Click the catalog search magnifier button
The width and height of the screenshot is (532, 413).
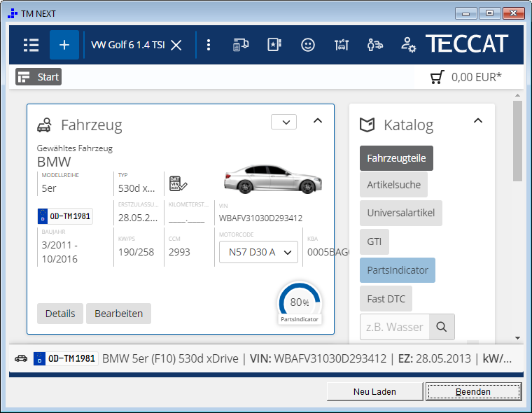tap(442, 327)
